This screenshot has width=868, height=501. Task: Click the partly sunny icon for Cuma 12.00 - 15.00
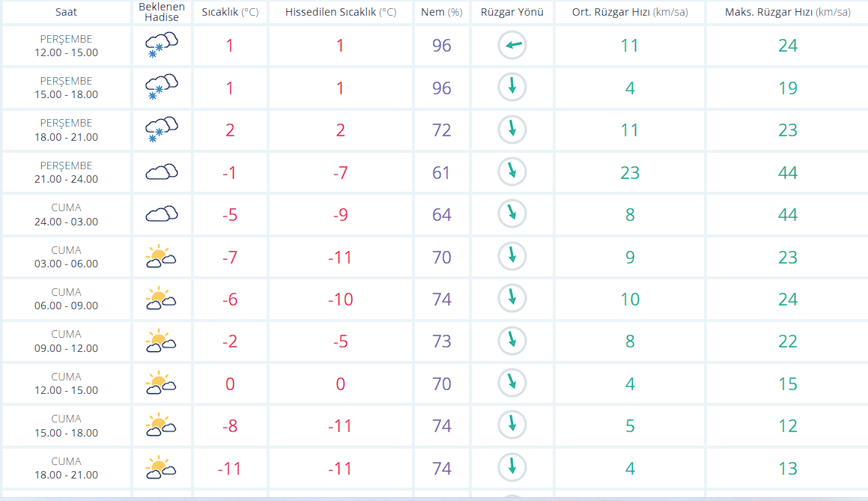(x=161, y=383)
